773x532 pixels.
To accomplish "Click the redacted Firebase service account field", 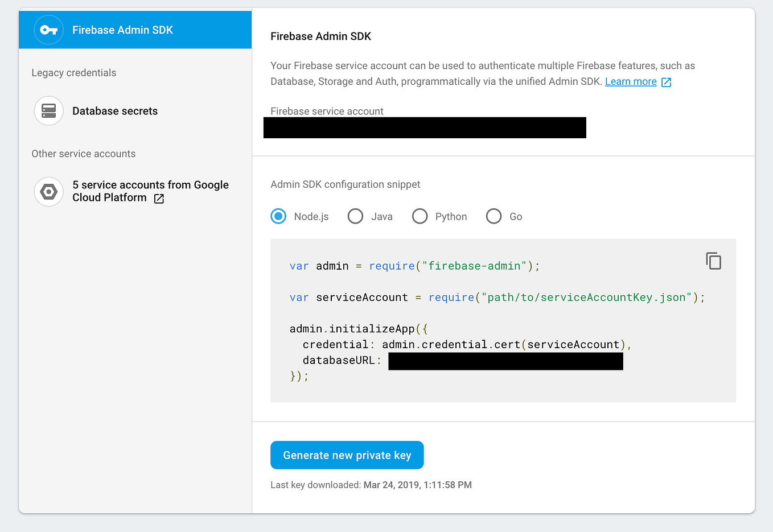I will coord(425,127).
